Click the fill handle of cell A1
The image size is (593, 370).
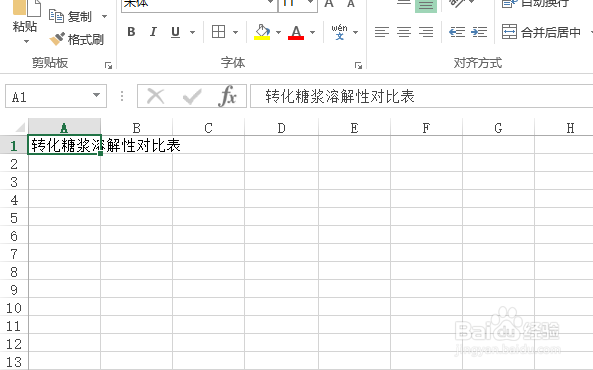[x=101, y=154]
